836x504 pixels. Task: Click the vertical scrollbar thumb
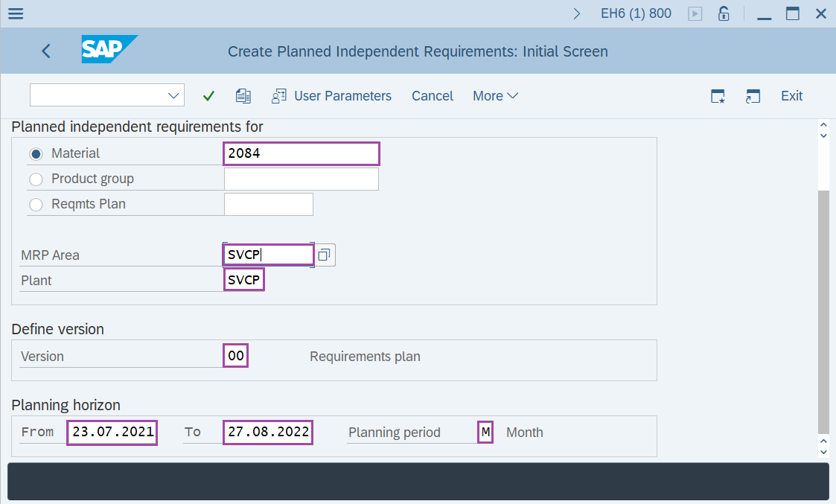pyautogui.click(x=823, y=311)
